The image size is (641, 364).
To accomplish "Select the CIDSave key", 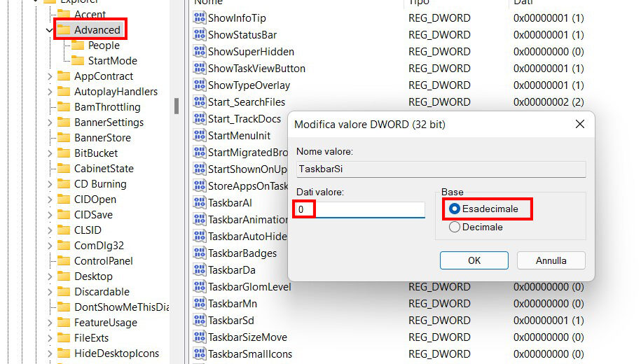I will [93, 214].
